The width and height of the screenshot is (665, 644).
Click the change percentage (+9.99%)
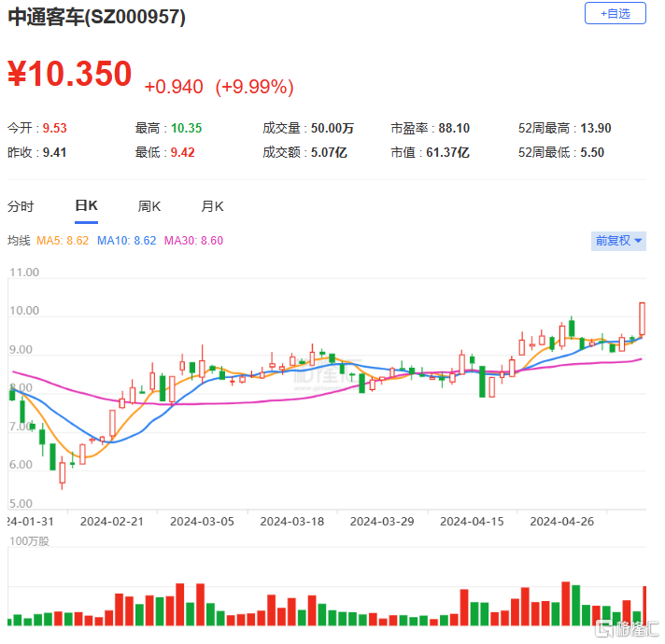[x=254, y=87]
